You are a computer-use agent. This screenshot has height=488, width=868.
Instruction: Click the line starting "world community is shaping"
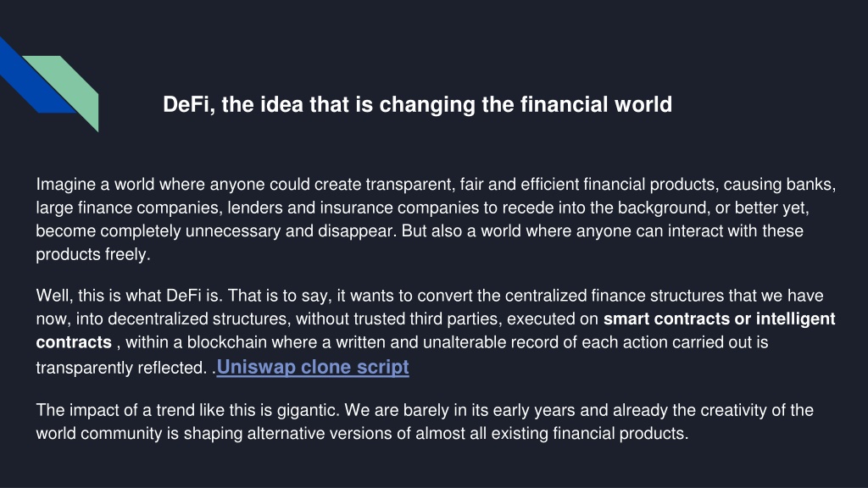click(x=362, y=433)
